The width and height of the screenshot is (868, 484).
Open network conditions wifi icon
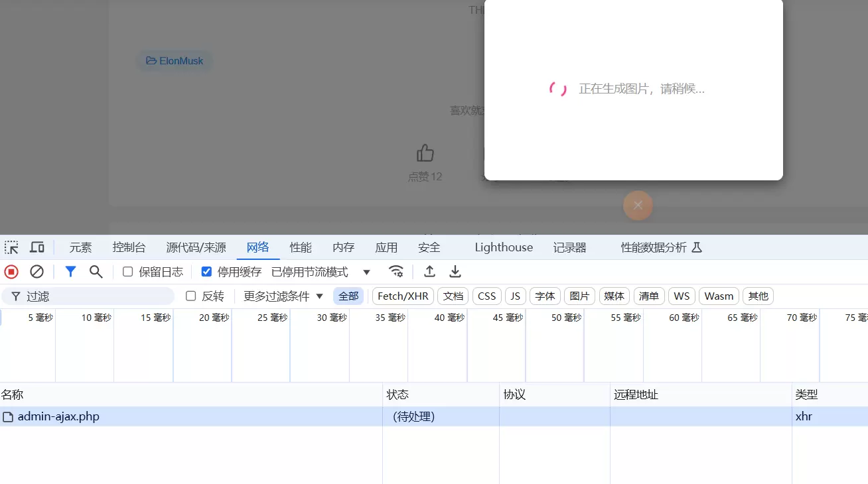tap(396, 272)
